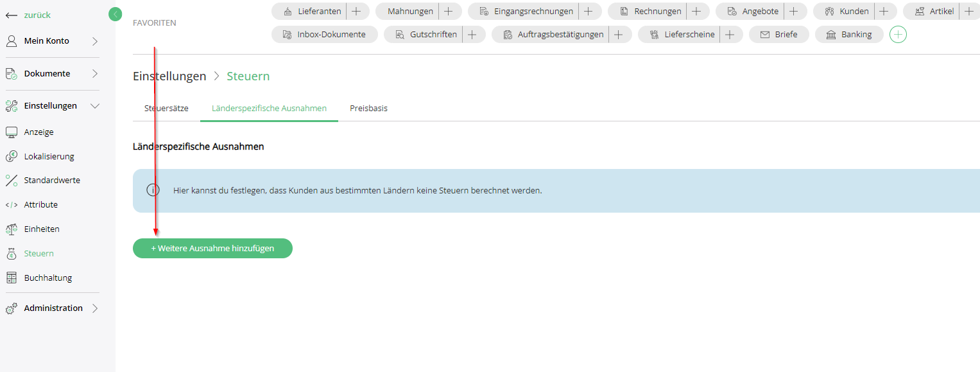Image resolution: width=980 pixels, height=372 pixels.
Task: Click the zurück back arrow icon
Action: coord(12,15)
